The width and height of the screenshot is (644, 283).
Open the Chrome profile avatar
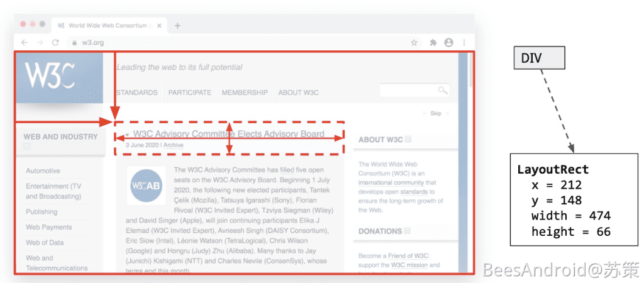pyautogui.click(x=448, y=43)
